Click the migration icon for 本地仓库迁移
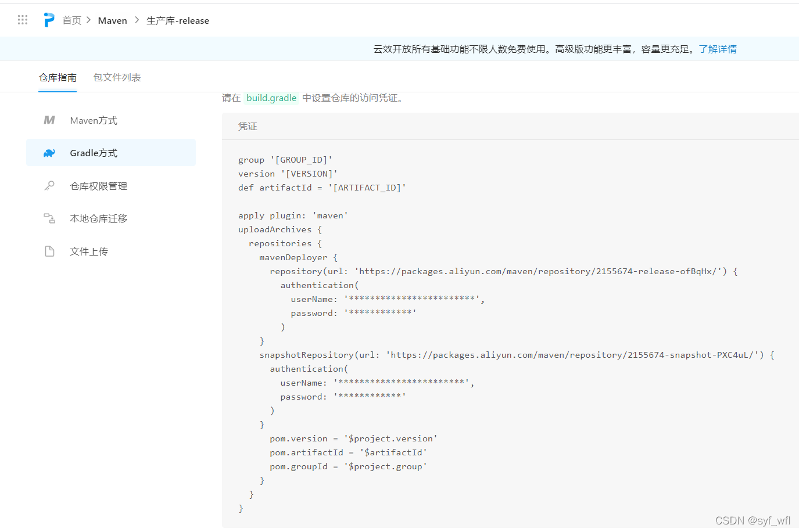Image resolution: width=799 pixels, height=532 pixels. (x=49, y=218)
